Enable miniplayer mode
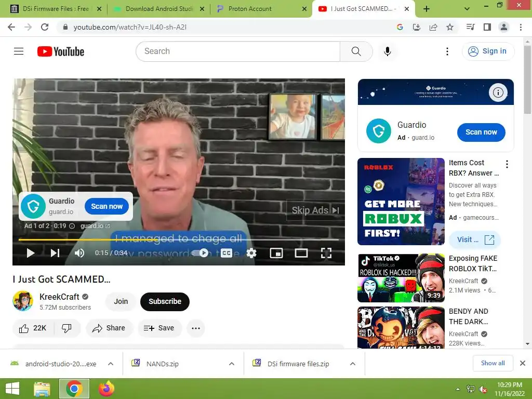The width and height of the screenshot is (532, 399). coord(276,253)
